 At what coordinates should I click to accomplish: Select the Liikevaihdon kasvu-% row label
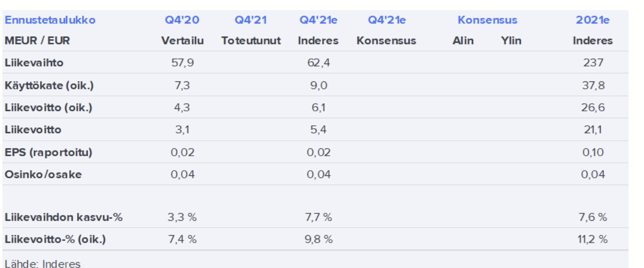coord(63,217)
